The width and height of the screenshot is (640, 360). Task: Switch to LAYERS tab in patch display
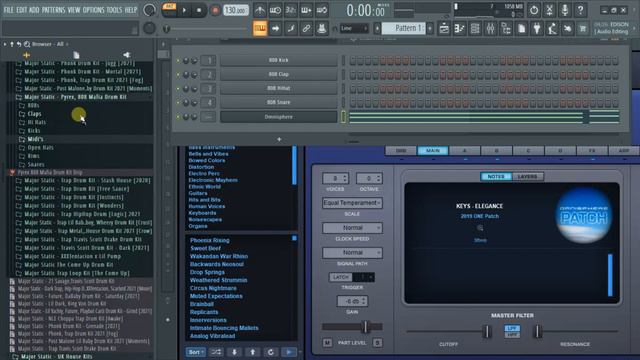527,177
